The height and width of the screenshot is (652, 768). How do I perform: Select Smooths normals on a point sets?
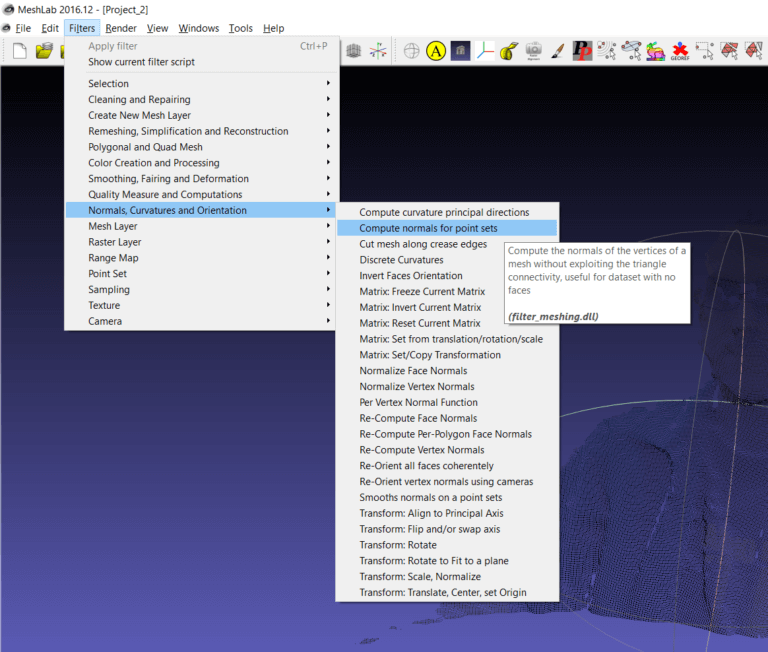click(x=430, y=497)
